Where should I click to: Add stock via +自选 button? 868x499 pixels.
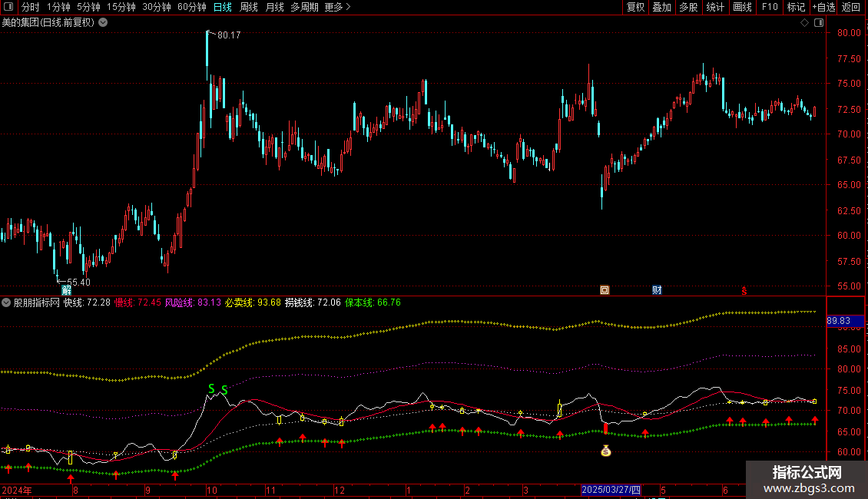pos(823,7)
